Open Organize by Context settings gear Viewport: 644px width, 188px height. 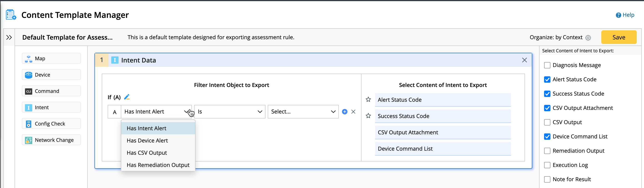click(588, 38)
